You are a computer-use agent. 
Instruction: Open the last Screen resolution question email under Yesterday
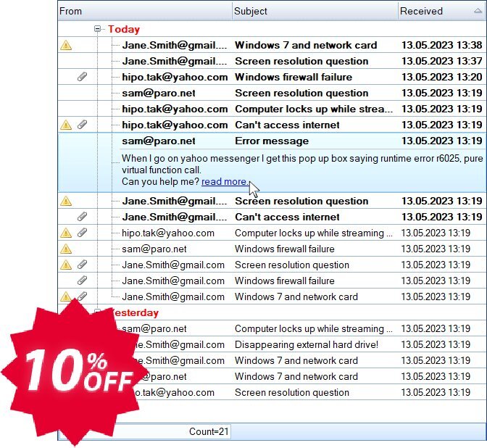click(292, 392)
